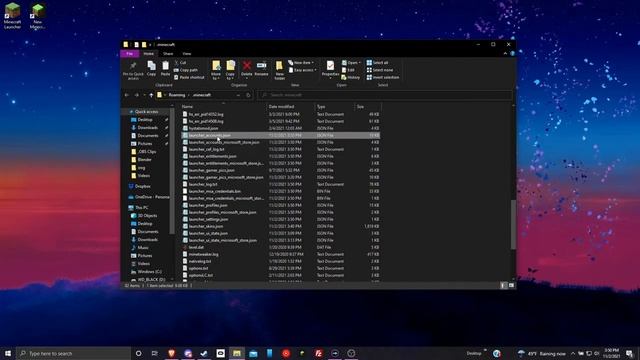640x360 pixels.
Task: Click the Windows Start button
Action: coord(8,353)
